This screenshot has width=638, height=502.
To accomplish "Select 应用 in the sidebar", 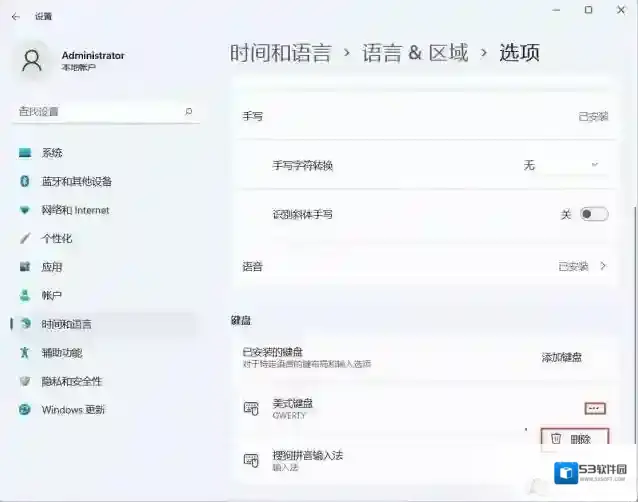I will [x=52, y=267].
